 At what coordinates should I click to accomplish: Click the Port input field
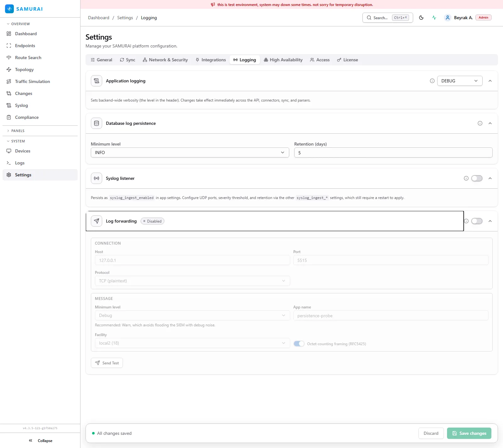[391, 260]
